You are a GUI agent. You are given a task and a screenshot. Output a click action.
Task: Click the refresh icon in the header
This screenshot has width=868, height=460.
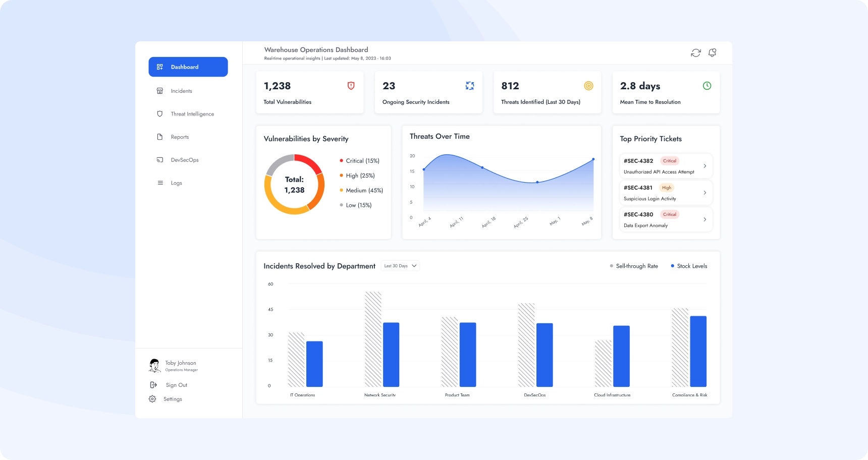[x=696, y=53]
